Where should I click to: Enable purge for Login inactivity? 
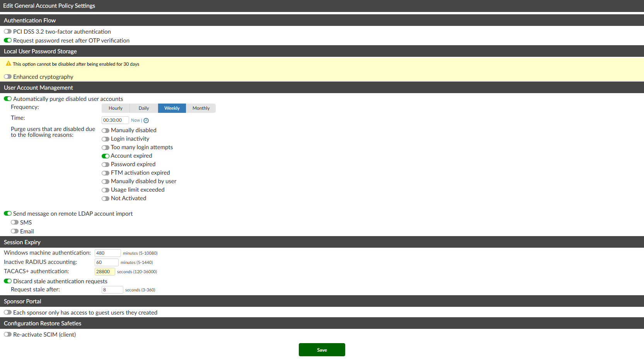tap(106, 139)
